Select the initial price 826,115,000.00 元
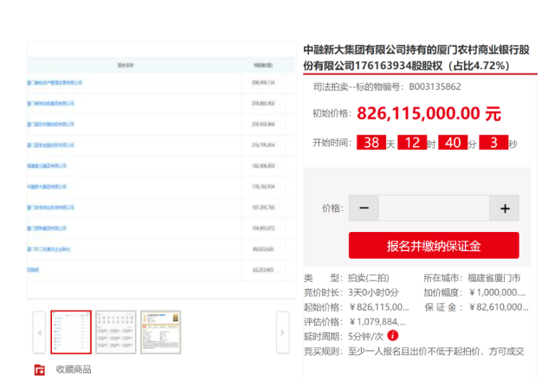The width and height of the screenshot is (554, 392). (x=429, y=113)
